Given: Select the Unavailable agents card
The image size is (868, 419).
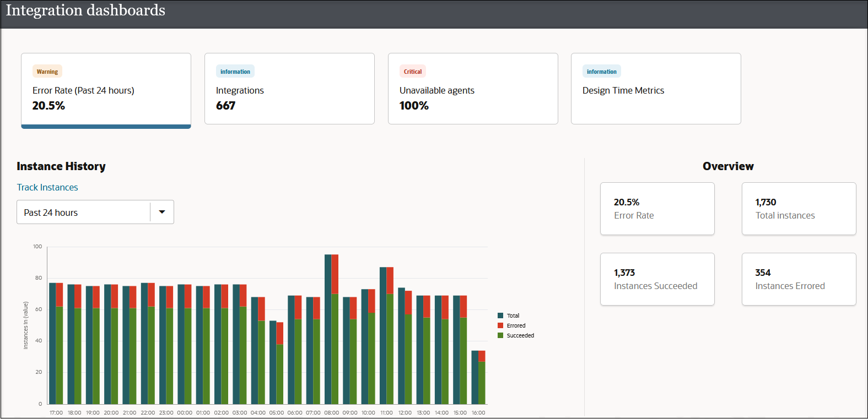Looking at the screenshot, I should [x=473, y=89].
